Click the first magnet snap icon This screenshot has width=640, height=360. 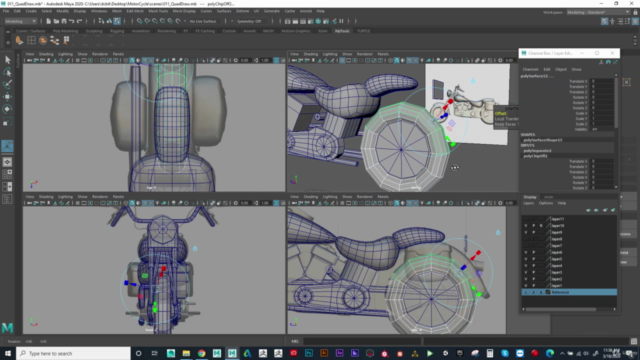point(140,21)
